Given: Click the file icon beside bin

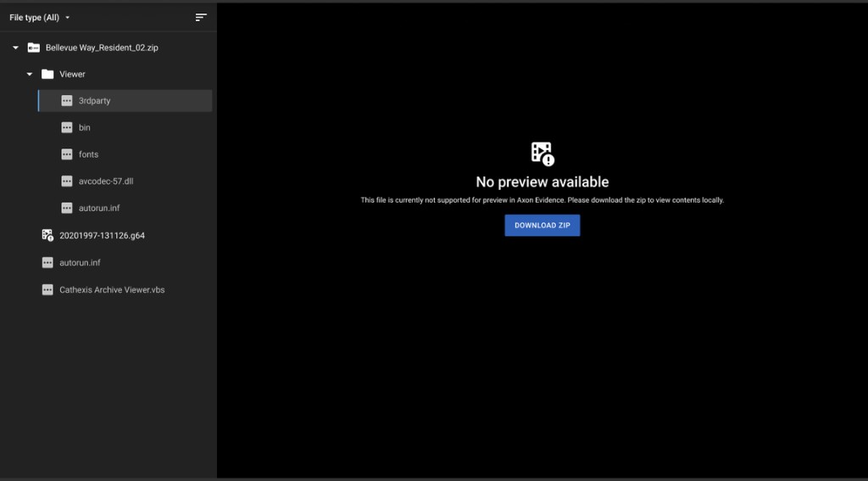Looking at the screenshot, I should (66, 127).
